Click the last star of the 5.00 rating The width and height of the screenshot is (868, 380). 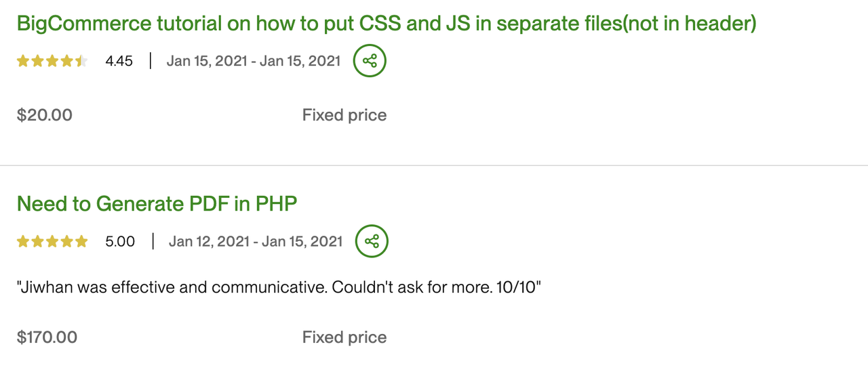click(82, 242)
